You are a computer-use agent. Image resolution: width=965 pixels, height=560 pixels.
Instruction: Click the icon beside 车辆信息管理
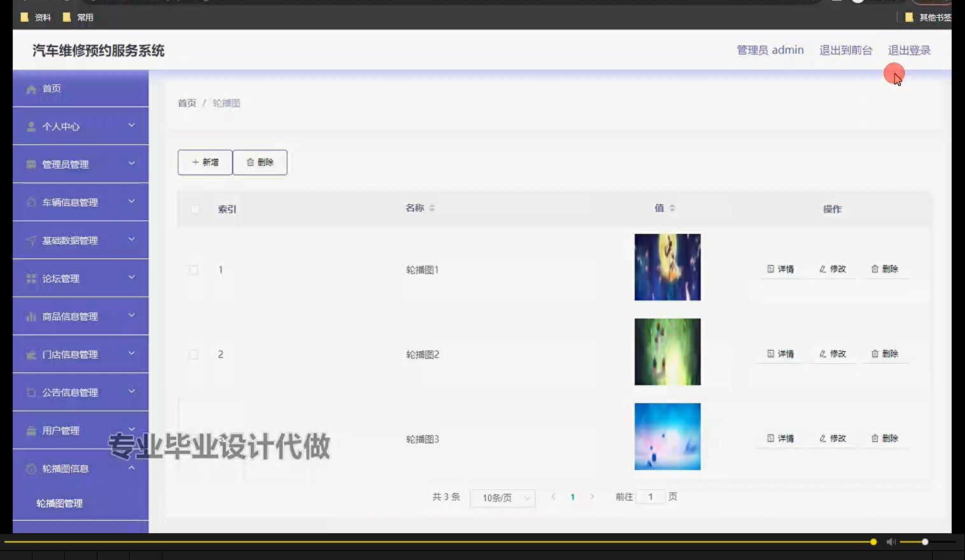[x=31, y=202]
